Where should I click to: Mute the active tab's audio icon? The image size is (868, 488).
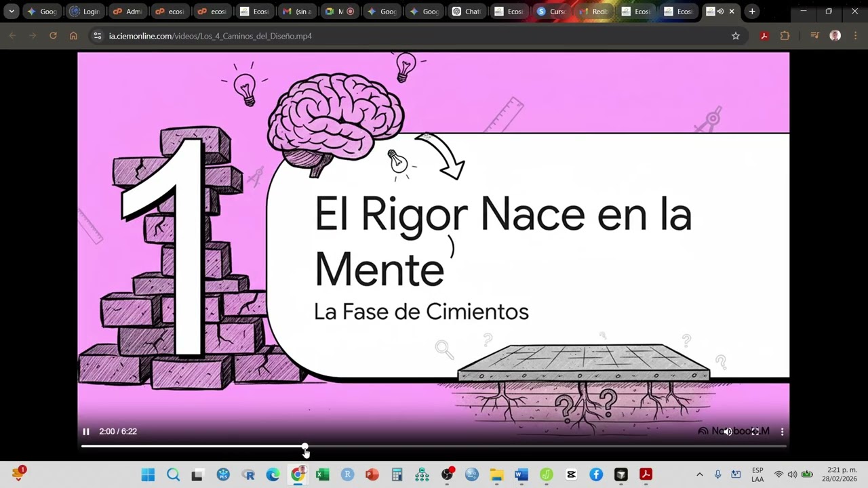coord(720,12)
